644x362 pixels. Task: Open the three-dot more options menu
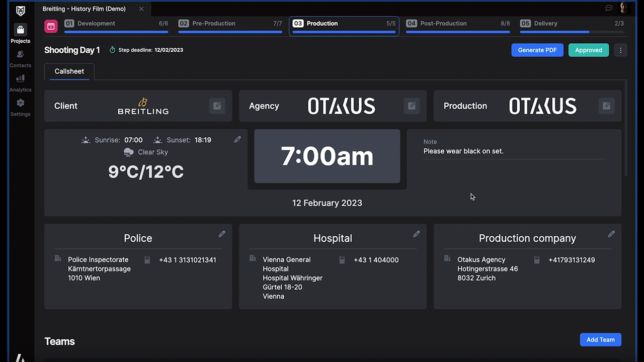(x=620, y=50)
